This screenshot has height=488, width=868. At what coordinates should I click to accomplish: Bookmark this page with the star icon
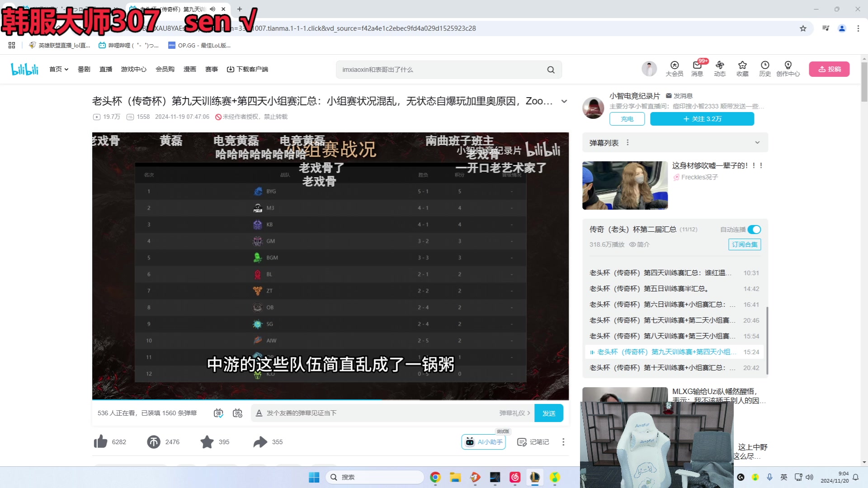[803, 28]
